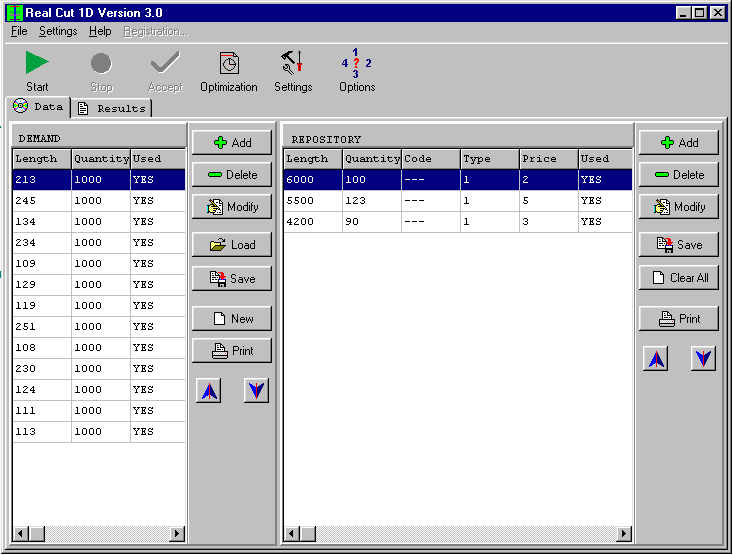This screenshot has width=733, height=555.
Task: Select Repository row with length 5500
Action: (458, 201)
